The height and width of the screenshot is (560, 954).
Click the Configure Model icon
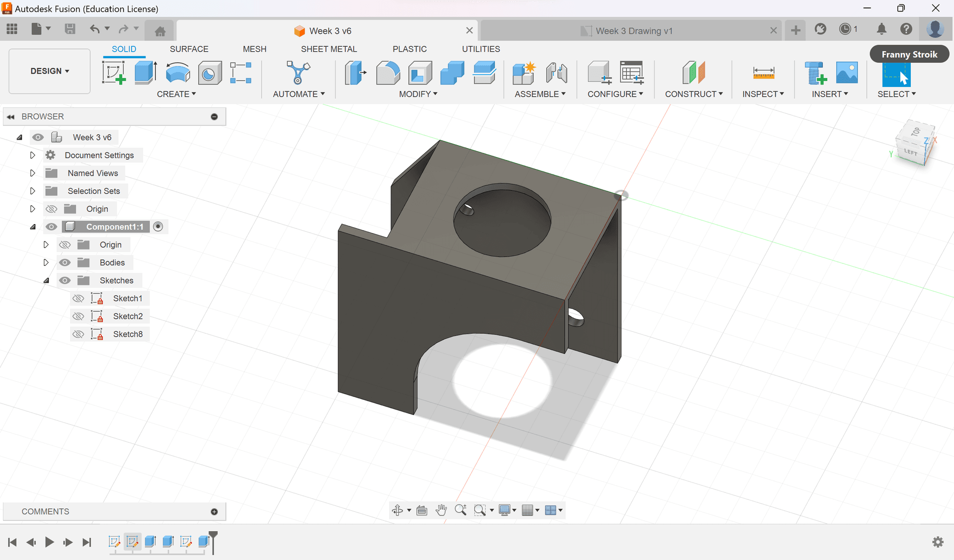pyautogui.click(x=599, y=73)
